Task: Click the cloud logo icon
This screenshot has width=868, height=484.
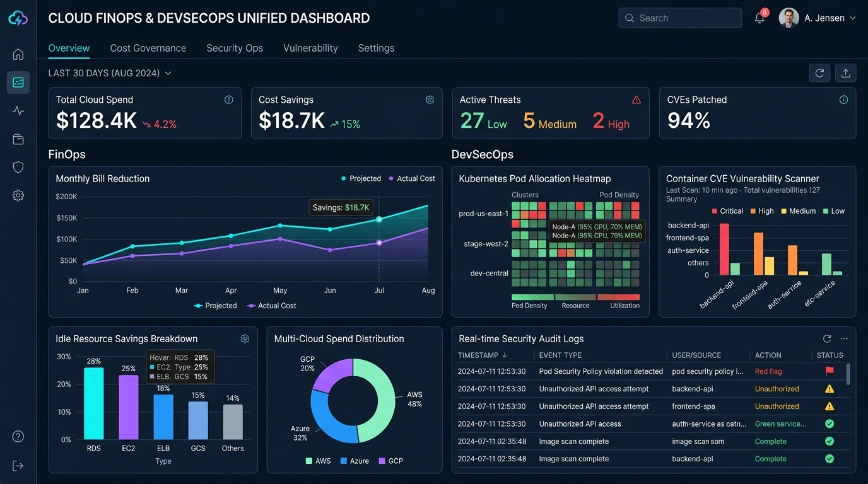Action: [18, 19]
